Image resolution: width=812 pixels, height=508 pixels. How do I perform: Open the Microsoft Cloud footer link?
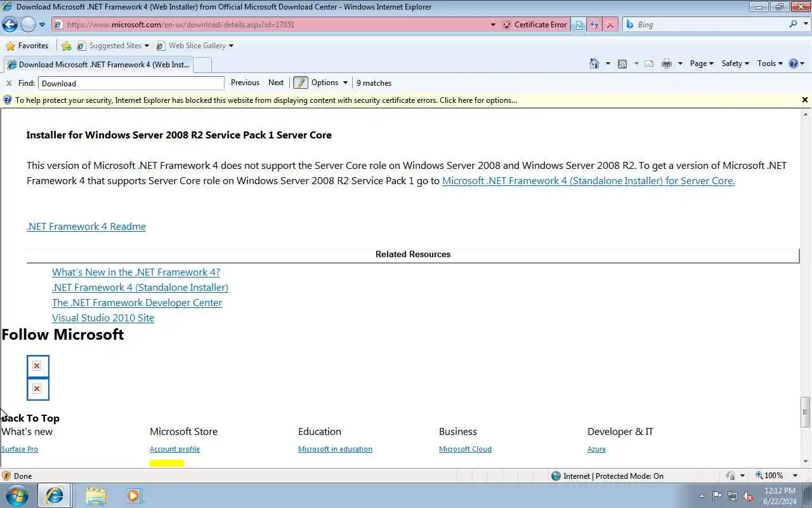coord(465,449)
